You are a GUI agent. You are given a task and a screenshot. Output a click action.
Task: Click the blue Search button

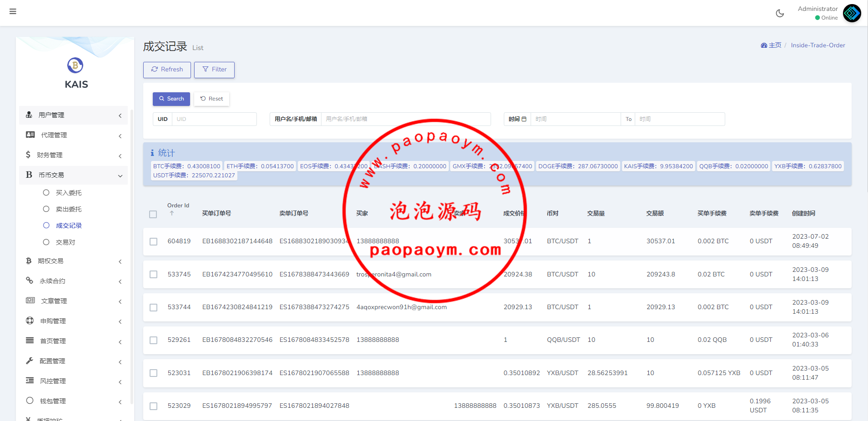[171, 99]
